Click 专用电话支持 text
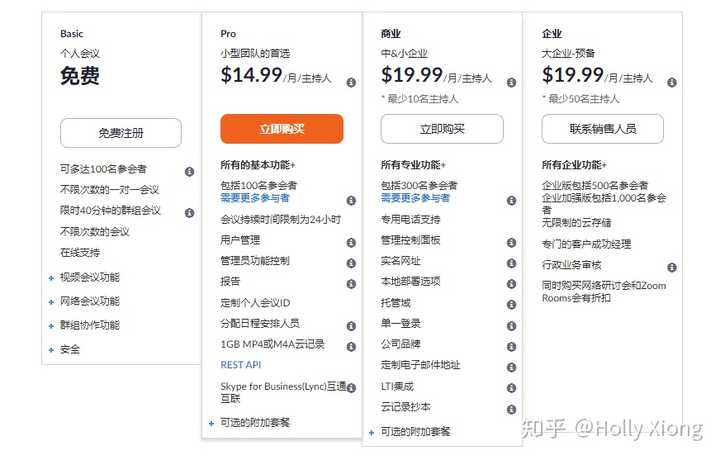The height and width of the screenshot is (460, 720). click(x=411, y=219)
